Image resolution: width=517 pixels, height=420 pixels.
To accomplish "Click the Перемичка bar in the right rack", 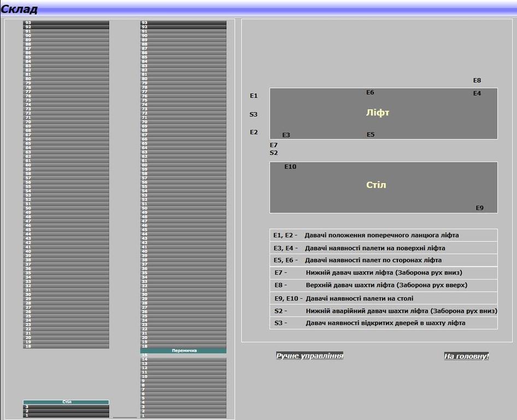I will (x=183, y=351).
